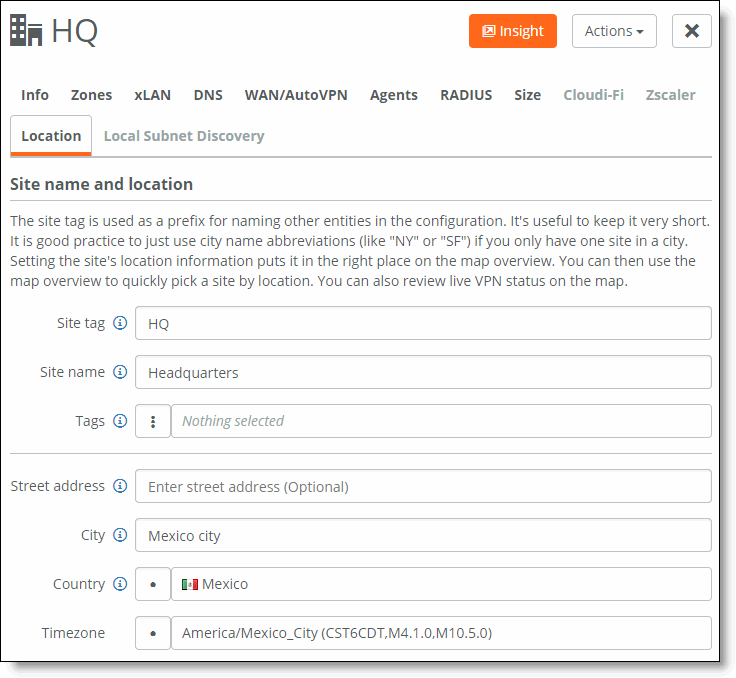This screenshot has height=678, width=736.
Task: Open the Actions dropdown menu
Action: coord(614,31)
